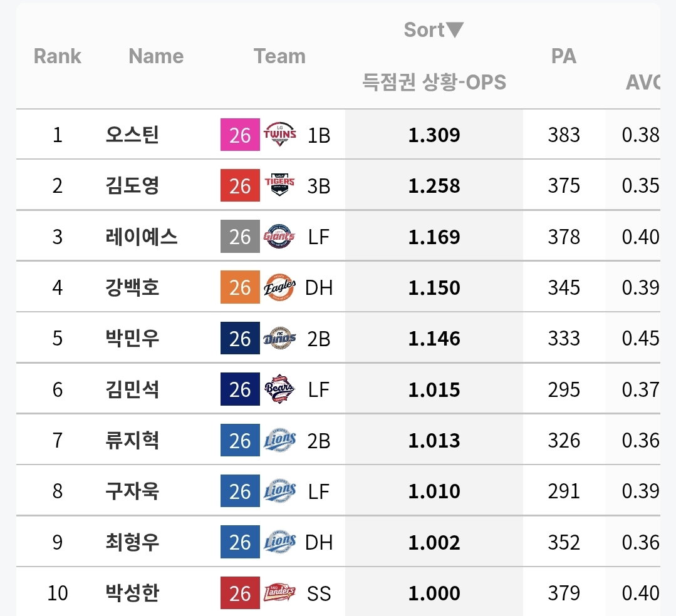676x616 pixels.
Task: Click the SSG Landers team logo
Action: 279,593
